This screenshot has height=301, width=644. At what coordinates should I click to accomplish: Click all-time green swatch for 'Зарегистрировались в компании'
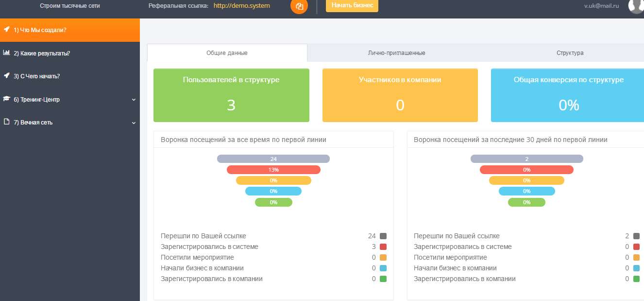coord(383,279)
